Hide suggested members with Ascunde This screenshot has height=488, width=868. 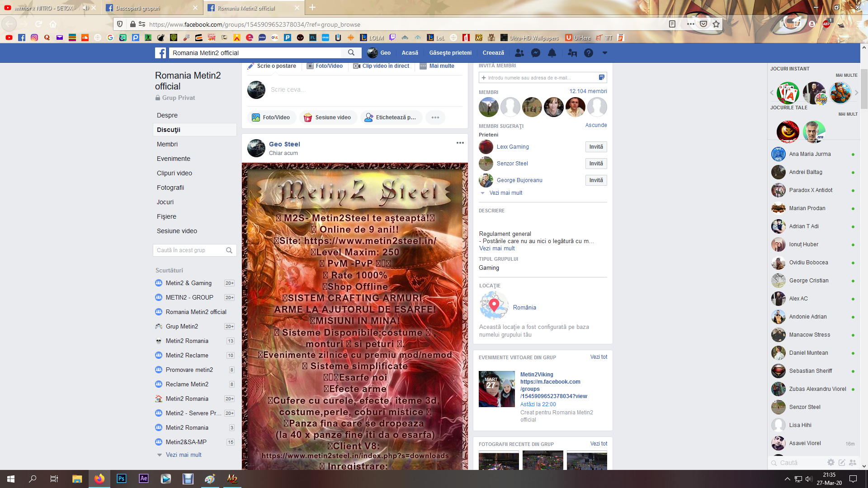pos(596,125)
